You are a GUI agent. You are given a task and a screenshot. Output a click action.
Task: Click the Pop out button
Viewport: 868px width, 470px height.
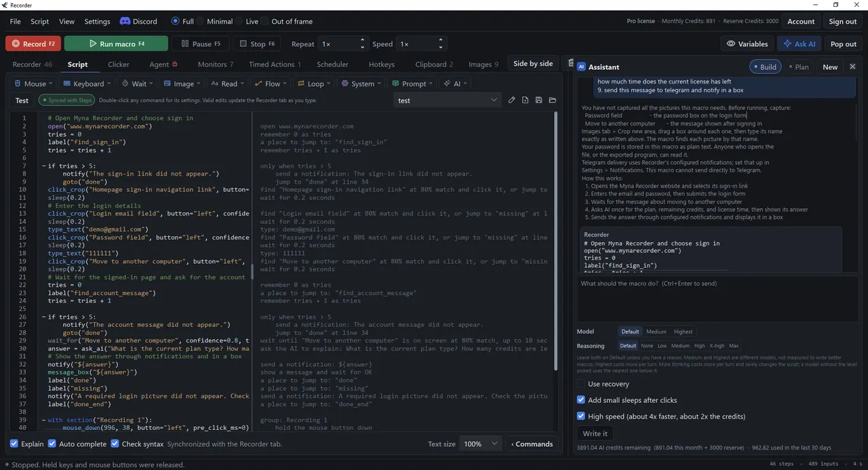click(x=843, y=43)
